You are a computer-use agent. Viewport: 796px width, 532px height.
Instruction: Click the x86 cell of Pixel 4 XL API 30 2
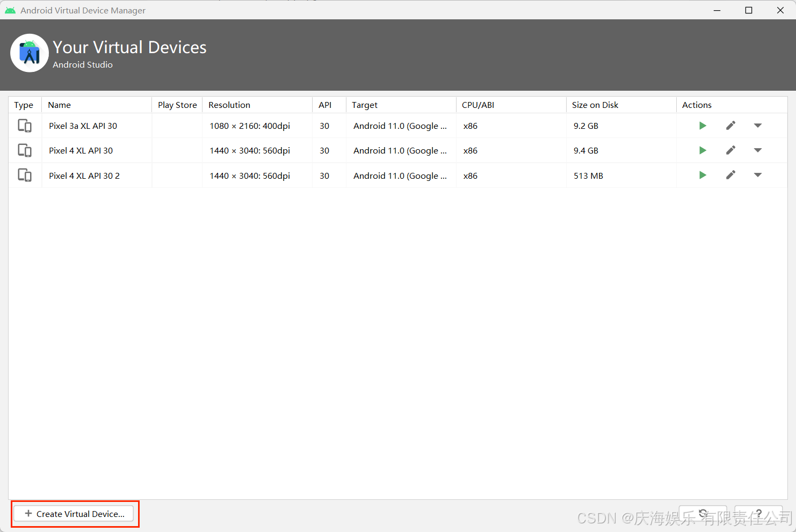[511, 176]
